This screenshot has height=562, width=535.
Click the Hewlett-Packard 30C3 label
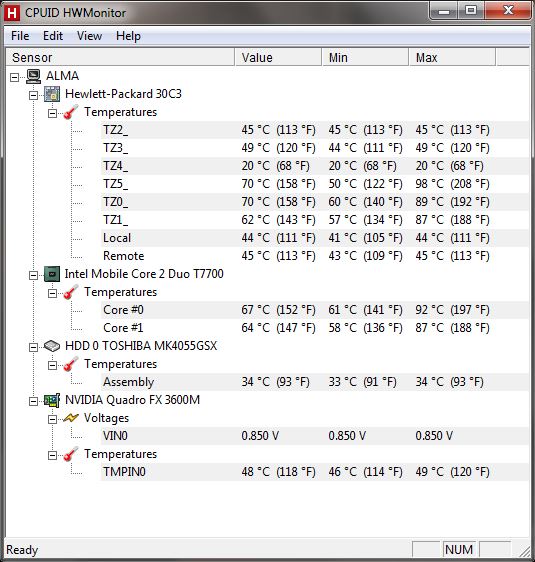point(123,94)
